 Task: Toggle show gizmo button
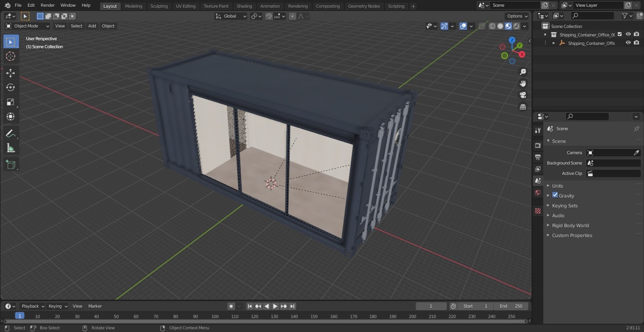click(x=444, y=26)
